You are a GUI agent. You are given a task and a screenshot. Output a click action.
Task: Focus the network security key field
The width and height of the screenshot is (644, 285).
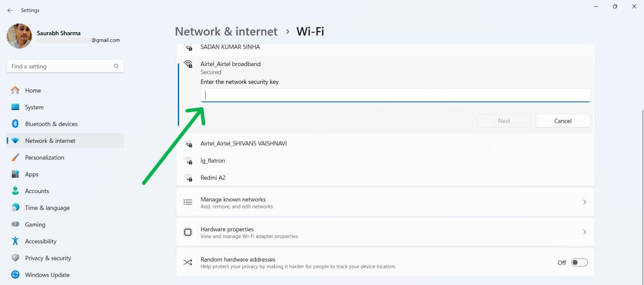pyautogui.click(x=395, y=95)
